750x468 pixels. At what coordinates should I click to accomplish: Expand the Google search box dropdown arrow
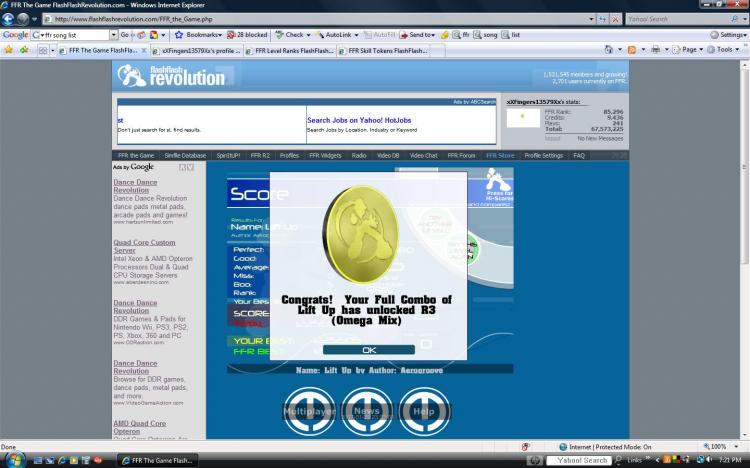click(114, 35)
